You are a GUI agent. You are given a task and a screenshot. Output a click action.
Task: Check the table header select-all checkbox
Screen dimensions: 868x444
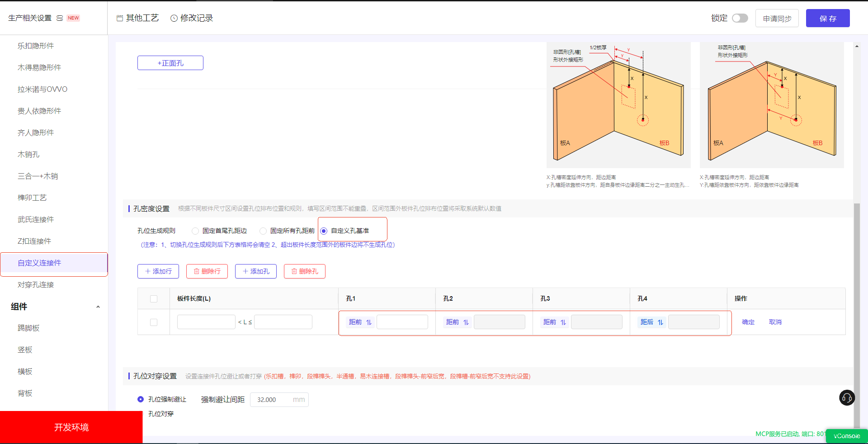[x=154, y=299]
